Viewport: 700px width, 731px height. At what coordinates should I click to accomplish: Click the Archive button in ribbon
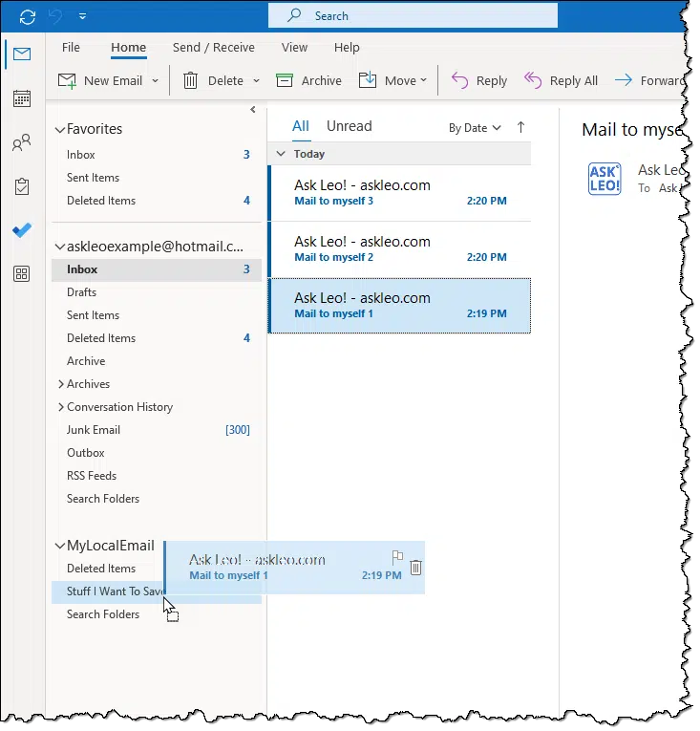(x=308, y=80)
